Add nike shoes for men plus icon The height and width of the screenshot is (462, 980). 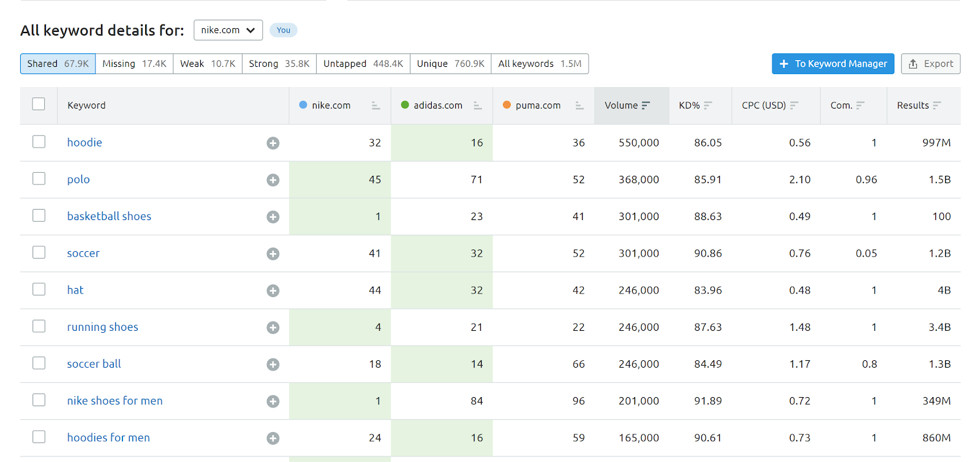coord(273,401)
